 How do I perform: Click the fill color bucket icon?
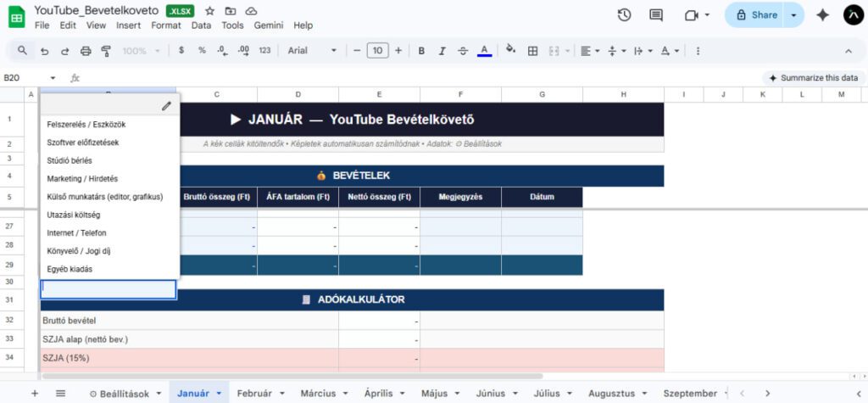pyautogui.click(x=510, y=50)
